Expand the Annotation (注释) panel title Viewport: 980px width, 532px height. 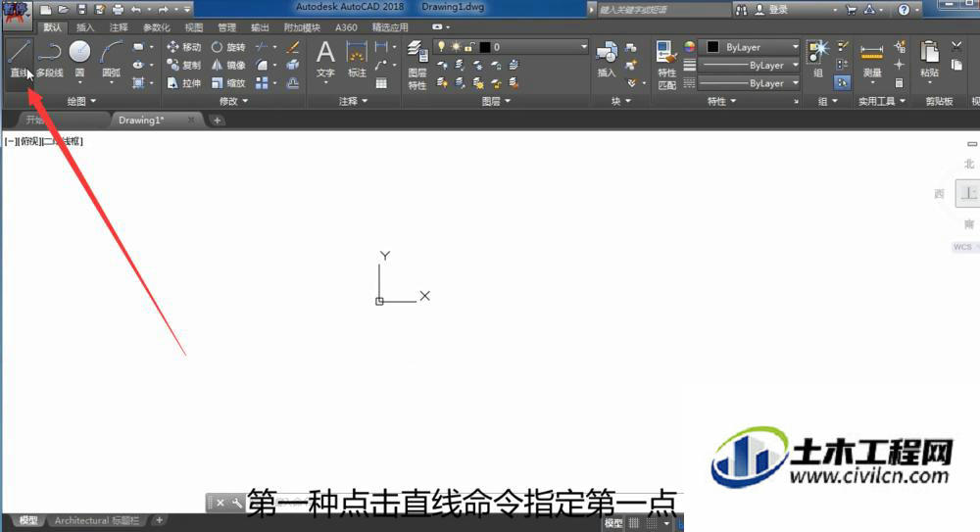(x=353, y=101)
